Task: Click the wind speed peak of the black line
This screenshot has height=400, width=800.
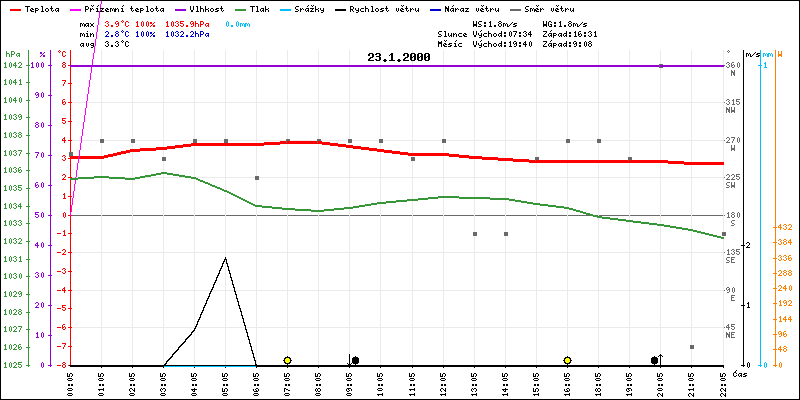Action: [x=226, y=258]
